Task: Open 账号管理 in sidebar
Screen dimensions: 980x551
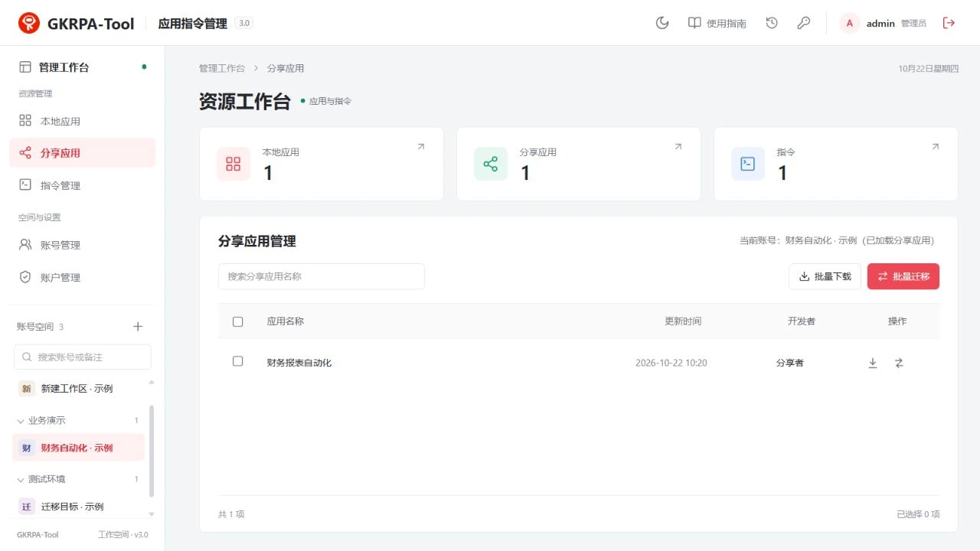Action: click(83, 245)
